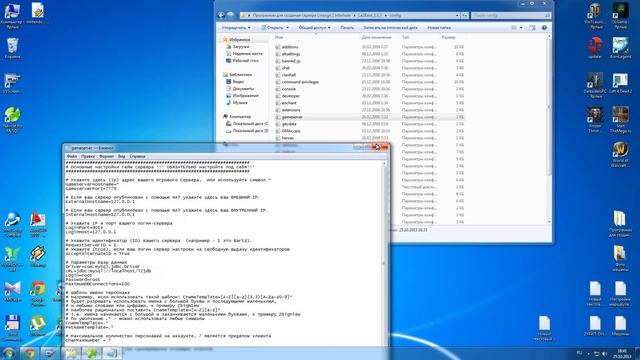This screenshot has width=640, height=360.
Task: Open the Left 4 Dead 2 desktop shortcut
Action: (620, 83)
